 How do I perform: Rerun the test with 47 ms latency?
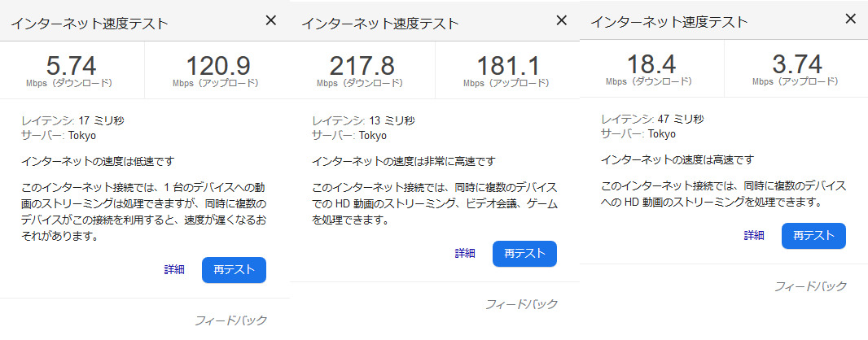click(813, 235)
